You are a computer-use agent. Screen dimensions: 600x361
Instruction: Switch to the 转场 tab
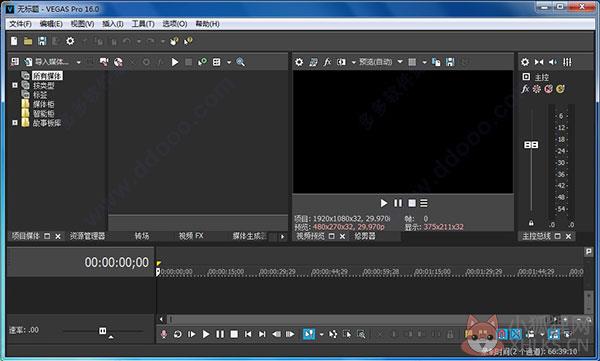coord(142,236)
